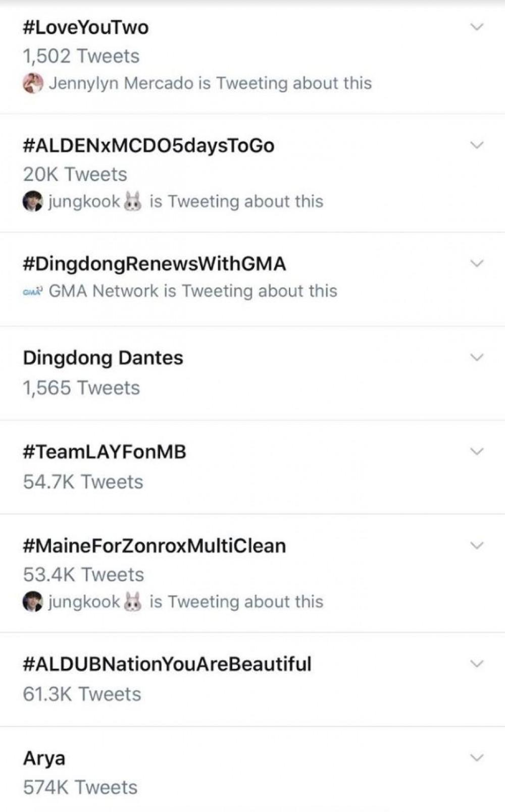View #MaineForZonroxMultiClean trend tweets
The height and width of the screenshot is (812, 505).
[x=155, y=546]
